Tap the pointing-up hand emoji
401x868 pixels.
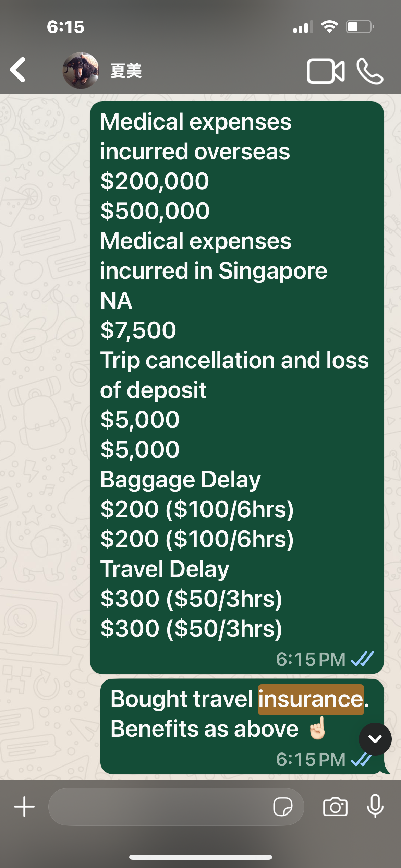[x=317, y=728]
